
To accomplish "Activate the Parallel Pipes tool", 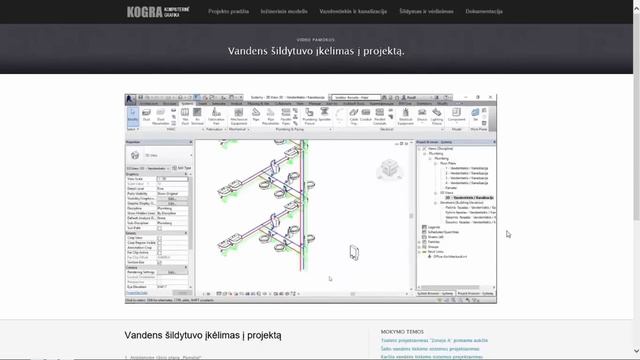I will click(286, 116).
